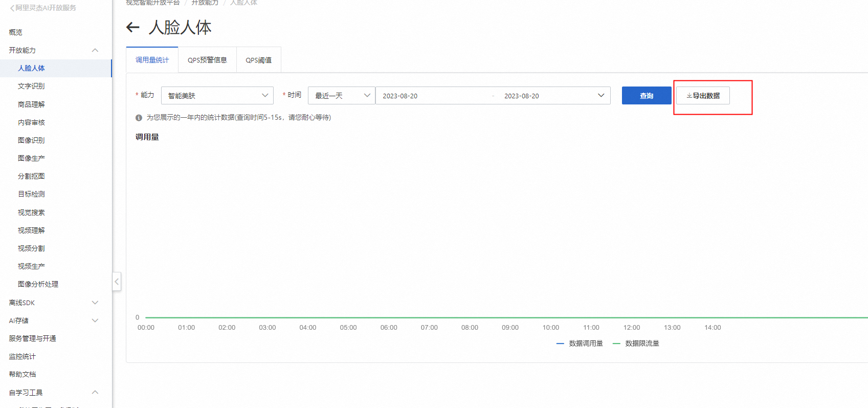
Task: Select 图像识别 in the sidebar
Action: pos(31,140)
